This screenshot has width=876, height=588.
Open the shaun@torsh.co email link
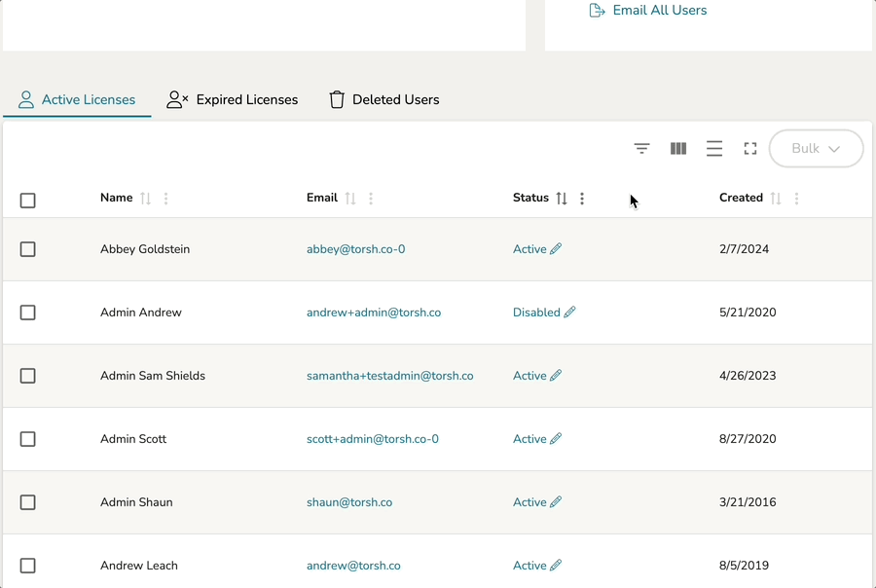(349, 502)
